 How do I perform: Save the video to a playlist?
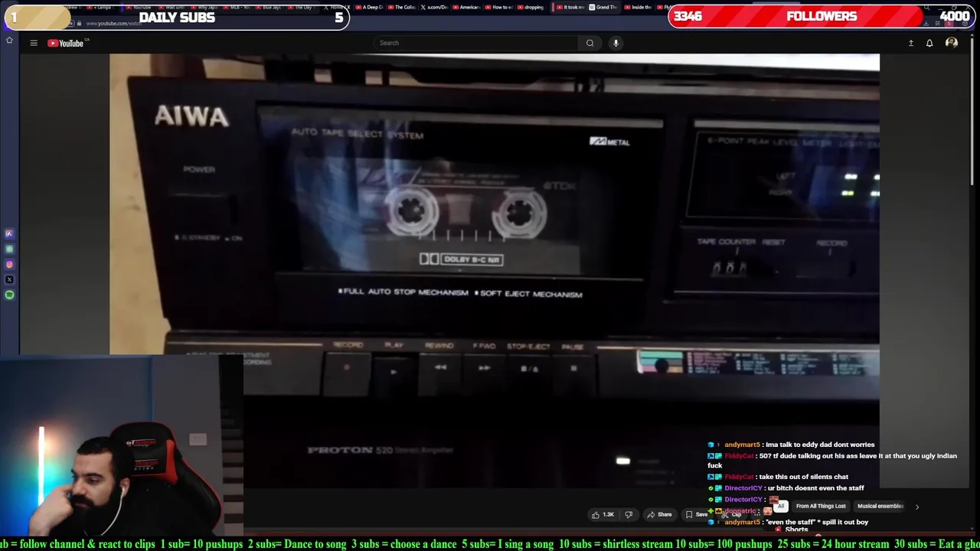697,514
